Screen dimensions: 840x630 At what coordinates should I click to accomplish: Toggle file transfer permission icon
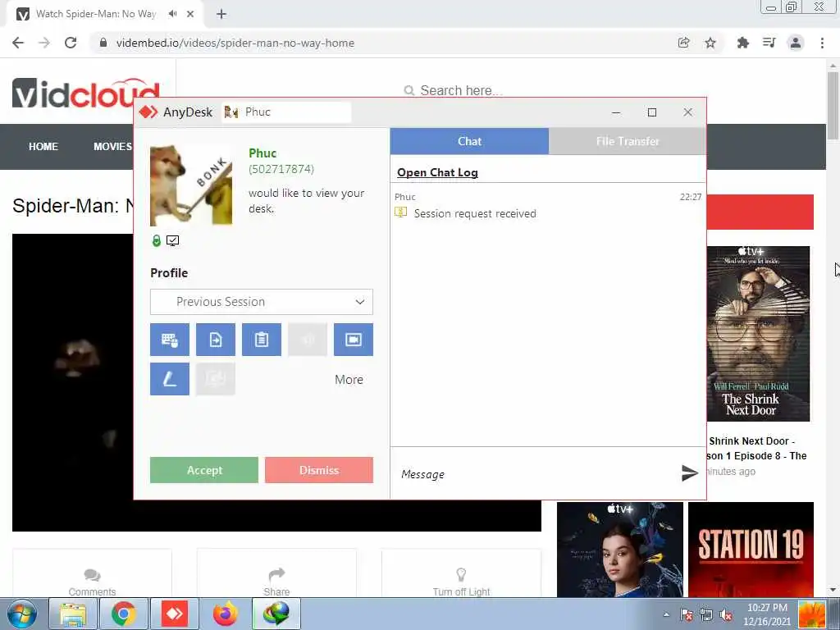216,340
